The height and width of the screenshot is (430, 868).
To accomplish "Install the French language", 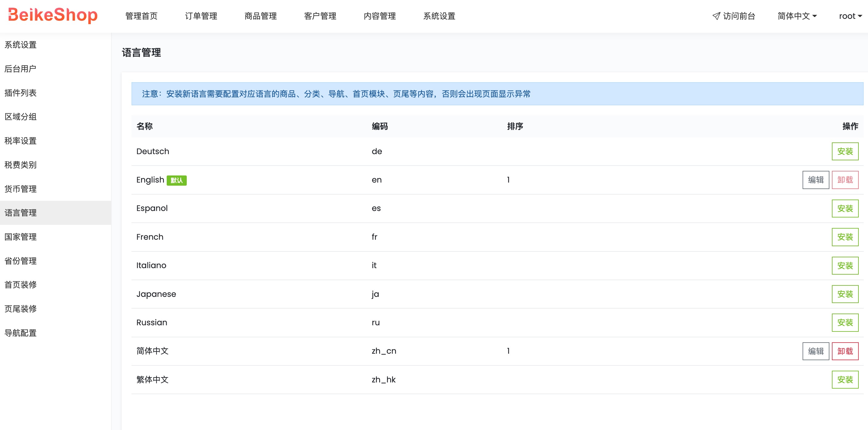I will point(845,237).
